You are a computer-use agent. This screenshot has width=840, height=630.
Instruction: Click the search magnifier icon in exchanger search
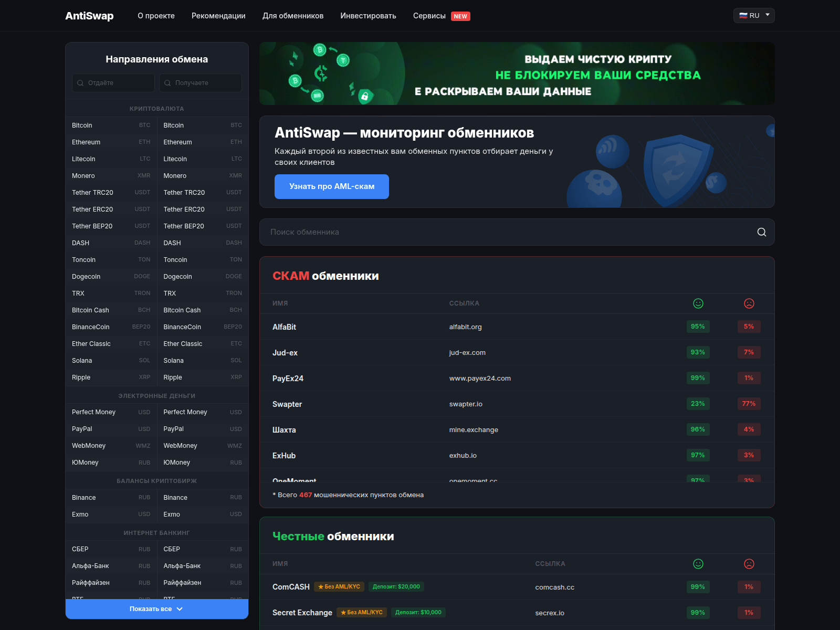[x=761, y=232]
